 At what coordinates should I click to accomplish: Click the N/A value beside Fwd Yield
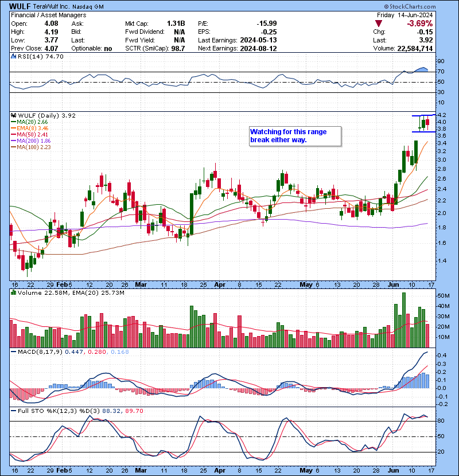pos(179,40)
